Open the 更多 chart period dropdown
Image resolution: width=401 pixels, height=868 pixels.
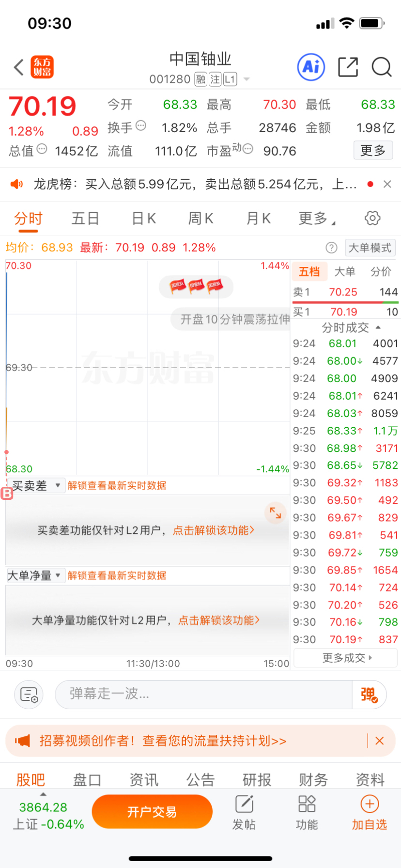pos(317,218)
